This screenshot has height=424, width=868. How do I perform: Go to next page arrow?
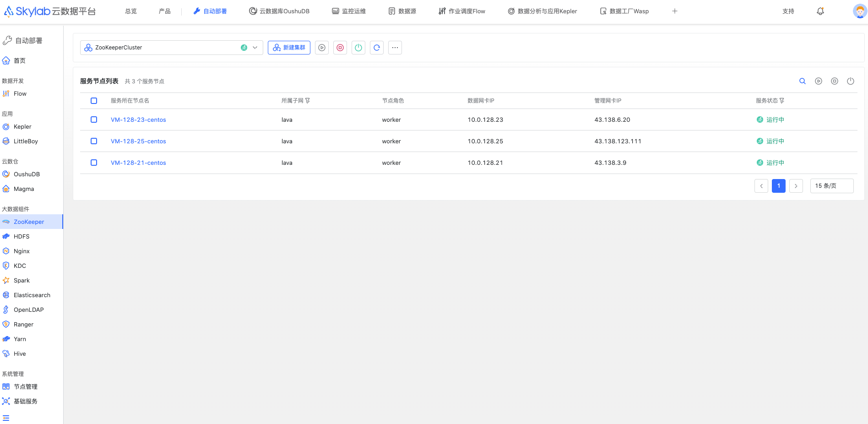[x=796, y=186]
